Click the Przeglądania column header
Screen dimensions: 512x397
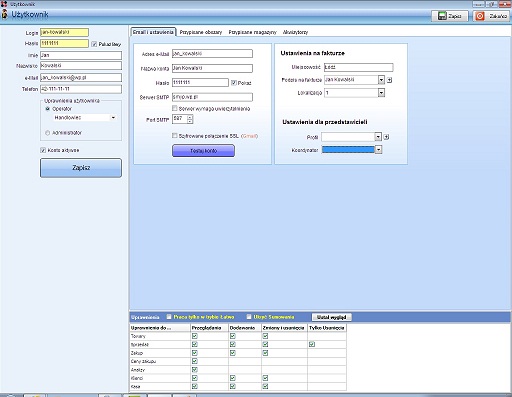pyautogui.click(x=209, y=328)
